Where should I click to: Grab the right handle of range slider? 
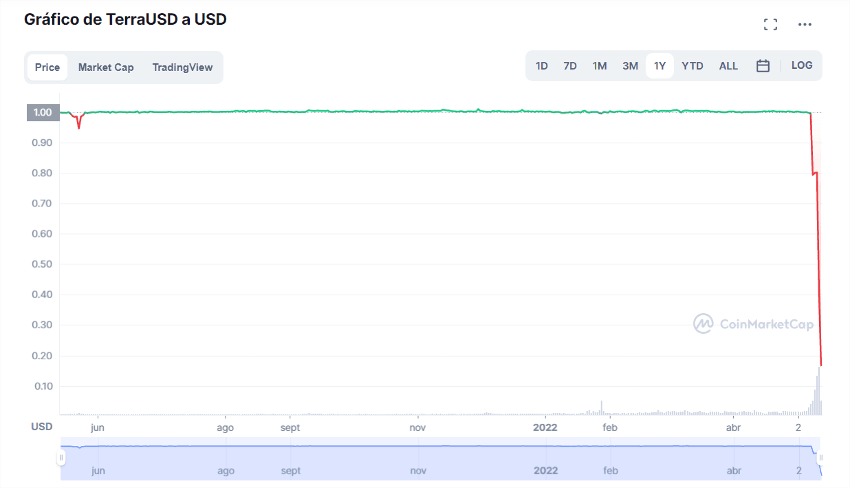(x=821, y=458)
